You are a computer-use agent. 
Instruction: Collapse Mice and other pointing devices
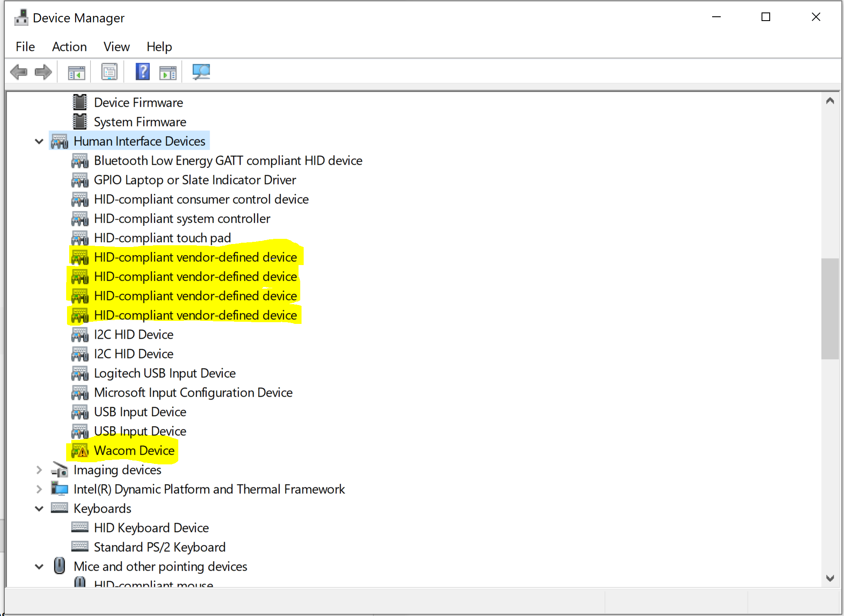(39, 567)
